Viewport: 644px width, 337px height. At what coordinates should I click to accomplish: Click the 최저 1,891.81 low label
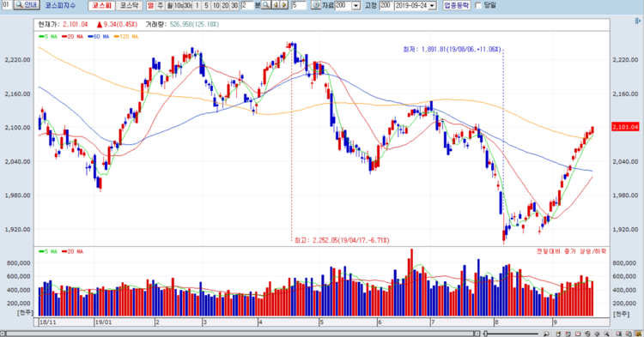tap(453, 50)
